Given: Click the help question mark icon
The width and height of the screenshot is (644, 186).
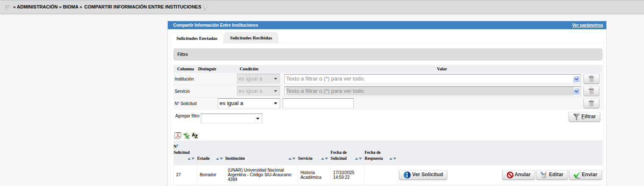Looking at the screenshot, I should pos(205,7).
